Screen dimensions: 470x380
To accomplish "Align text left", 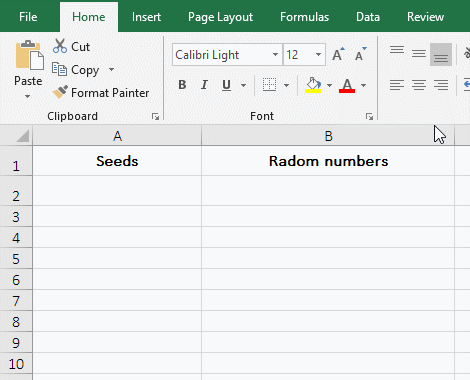I will click(x=397, y=85).
